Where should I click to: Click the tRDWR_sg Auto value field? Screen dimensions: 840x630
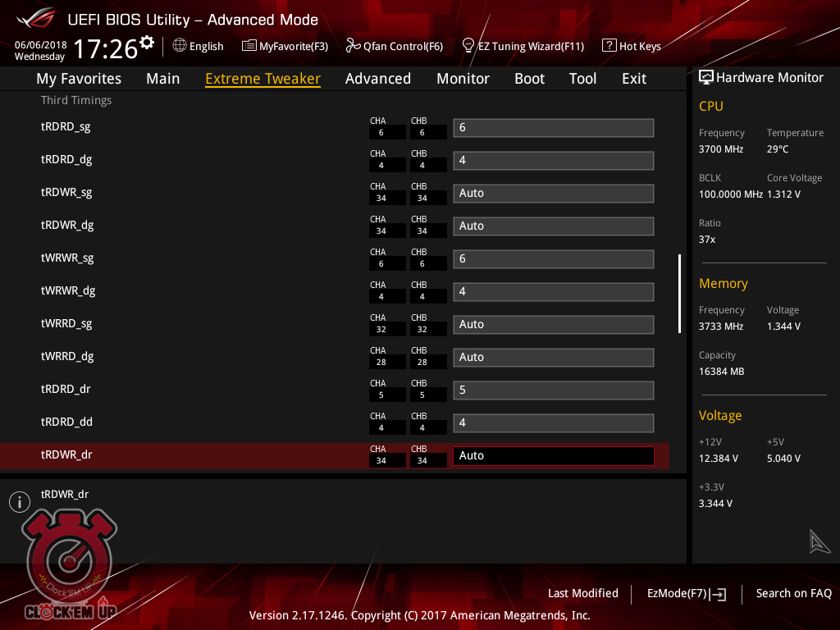point(553,194)
